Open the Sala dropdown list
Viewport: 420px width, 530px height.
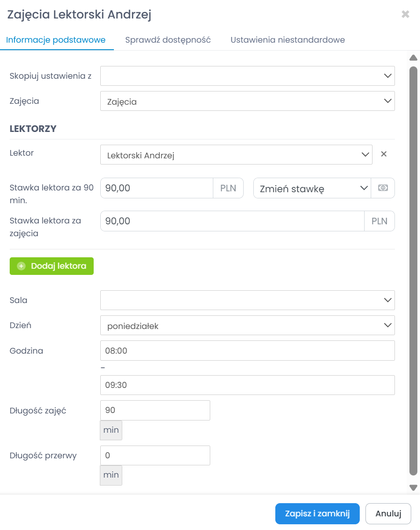click(247, 300)
